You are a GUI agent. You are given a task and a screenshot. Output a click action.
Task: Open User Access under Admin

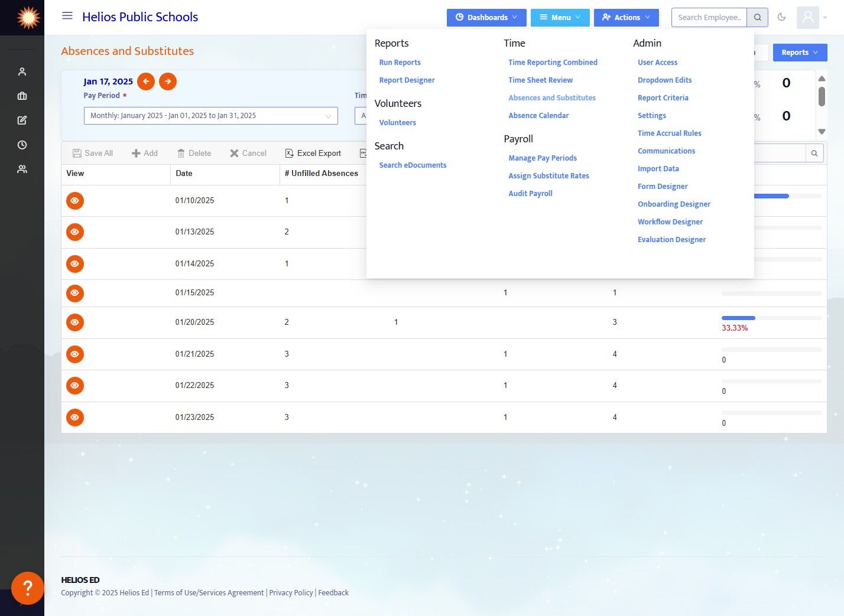click(x=658, y=63)
